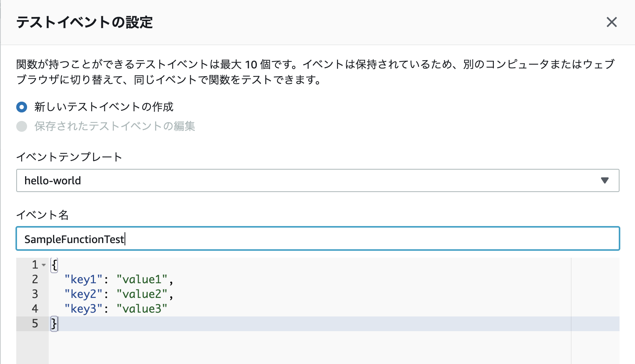Click the イベント名 label above the input
Image resolution: width=635 pixels, height=364 pixels.
click(x=43, y=215)
